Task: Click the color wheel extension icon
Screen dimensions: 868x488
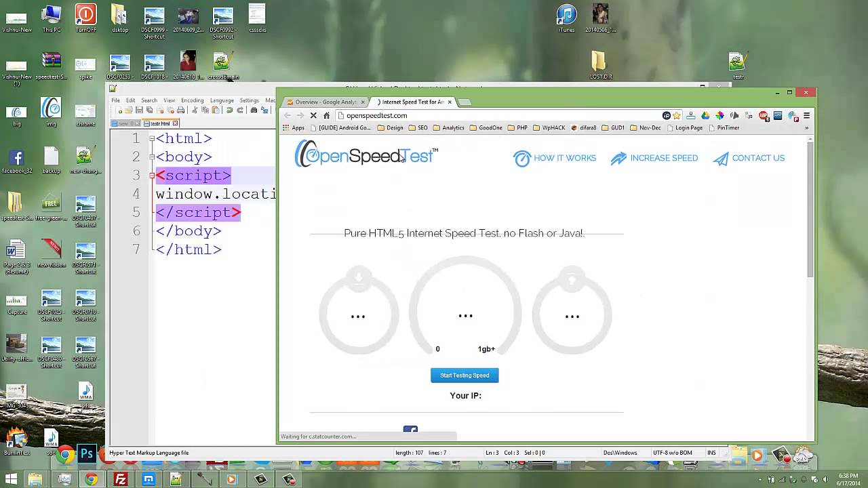Action: (x=719, y=116)
